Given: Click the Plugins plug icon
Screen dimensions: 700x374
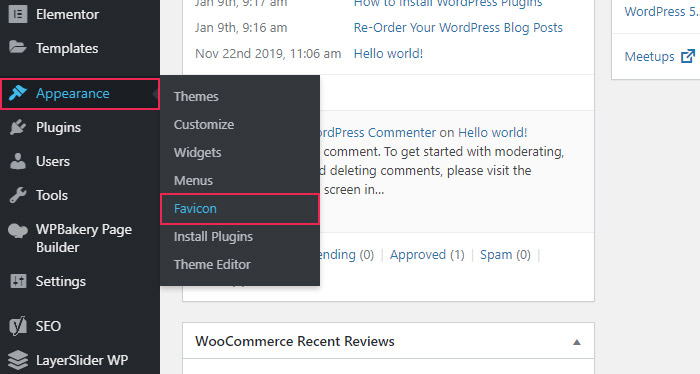Looking at the screenshot, I should click(x=18, y=127).
